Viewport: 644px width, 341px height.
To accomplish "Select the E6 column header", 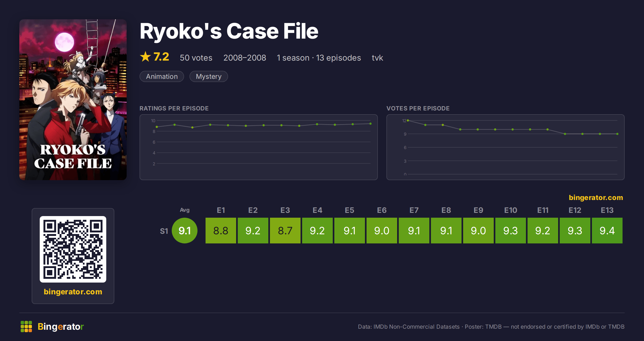I will pos(382,210).
